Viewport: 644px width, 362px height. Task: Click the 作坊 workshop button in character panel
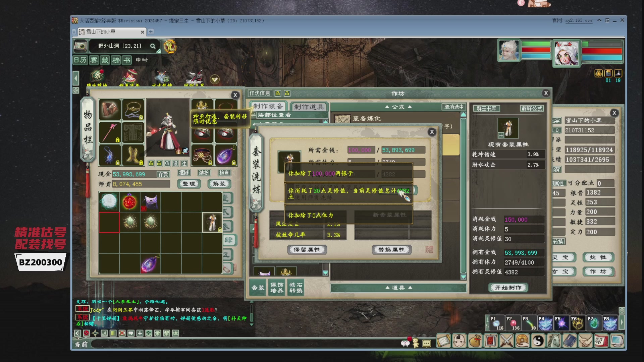[598, 271]
